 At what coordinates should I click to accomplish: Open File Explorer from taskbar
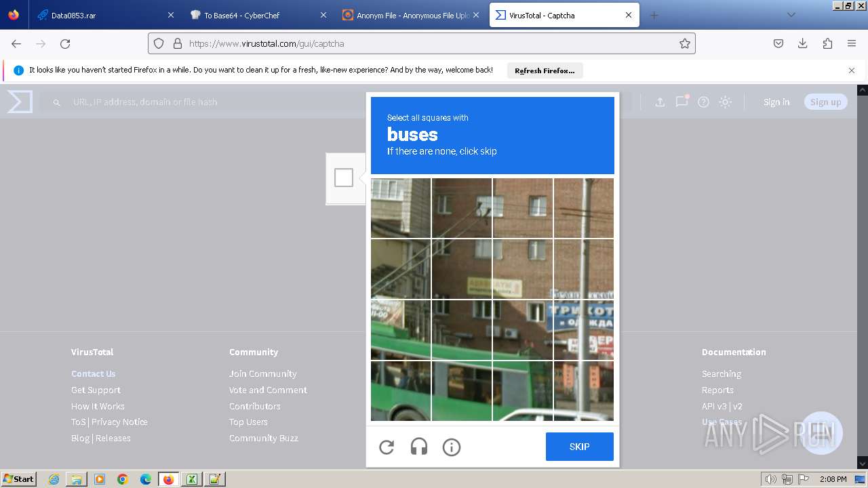point(77,479)
